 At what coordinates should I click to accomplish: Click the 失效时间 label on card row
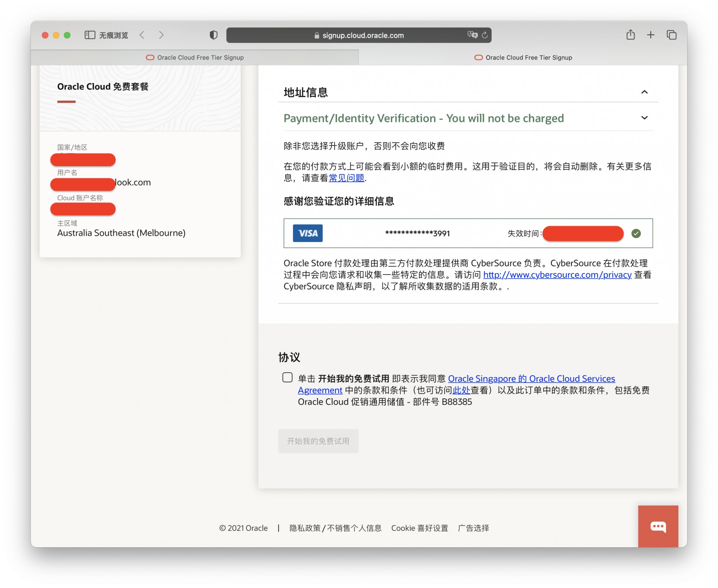coord(524,233)
